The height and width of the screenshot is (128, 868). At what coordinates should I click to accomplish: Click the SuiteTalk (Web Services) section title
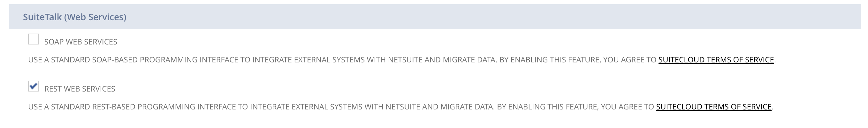click(74, 17)
